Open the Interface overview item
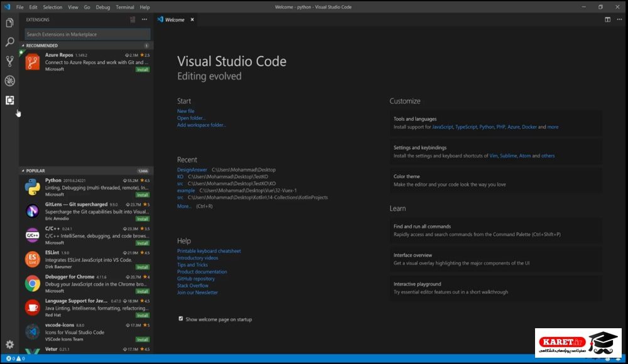 click(x=495, y=259)
